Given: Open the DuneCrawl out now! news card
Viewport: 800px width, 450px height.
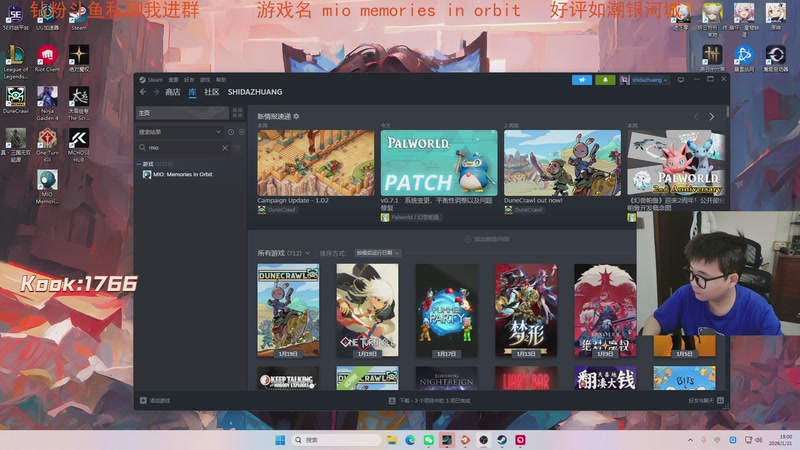Looking at the screenshot, I should (x=562, y=163).
